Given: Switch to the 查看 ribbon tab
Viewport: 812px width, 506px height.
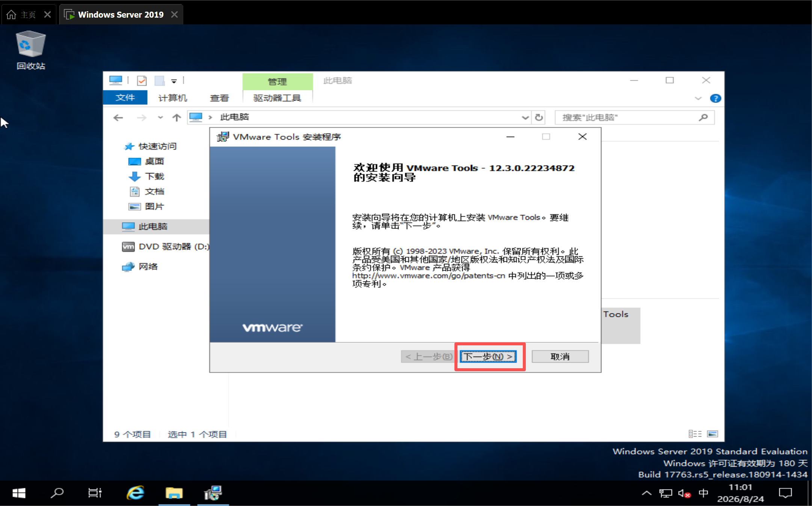Looking at the screenshot, I should (x=219, y=98).
